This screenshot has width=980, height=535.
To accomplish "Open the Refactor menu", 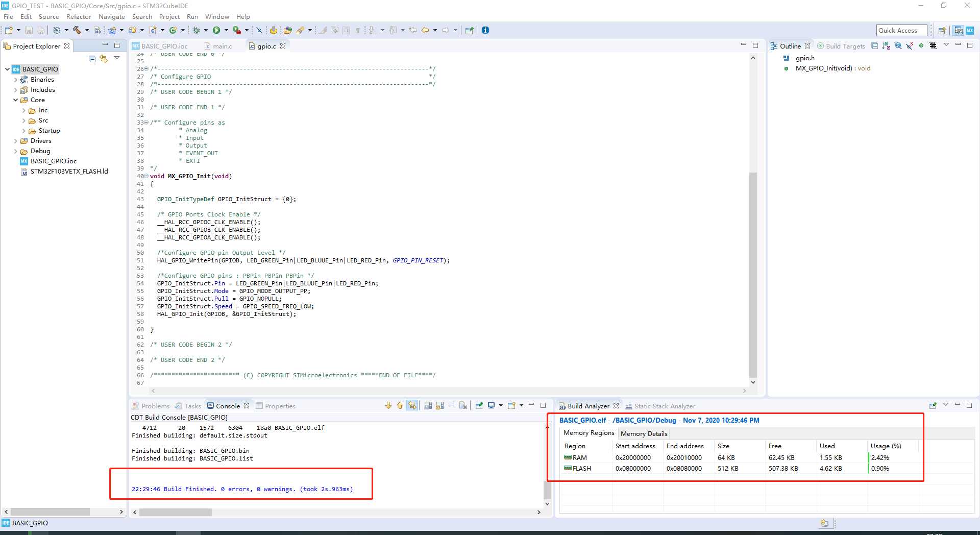I will pyautogui.click(x=79, y=16).
